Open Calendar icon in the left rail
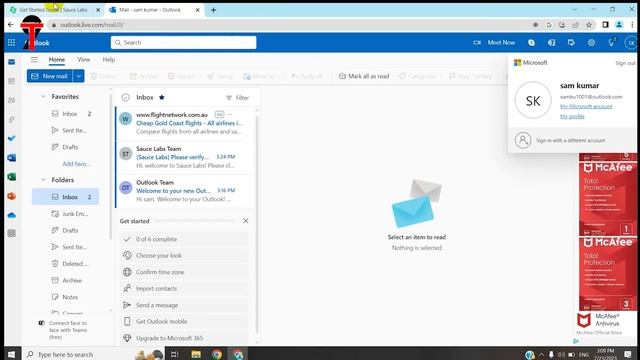The width and height of the screenshot is (640, 360). click(11, 81)
